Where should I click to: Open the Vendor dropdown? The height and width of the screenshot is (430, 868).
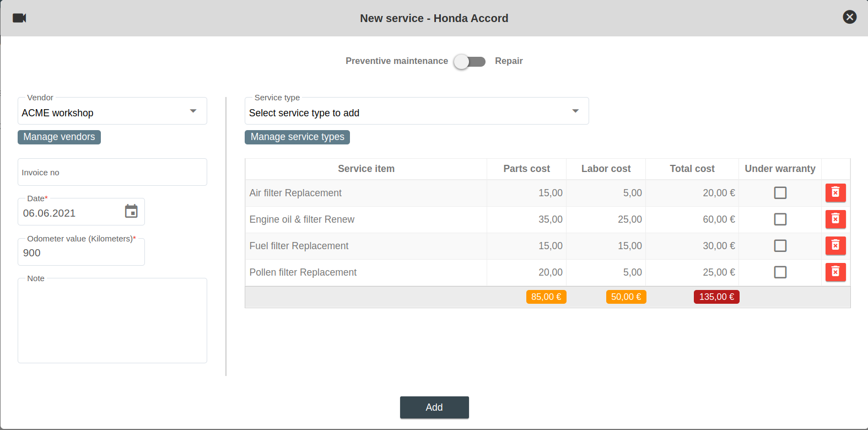112,112
